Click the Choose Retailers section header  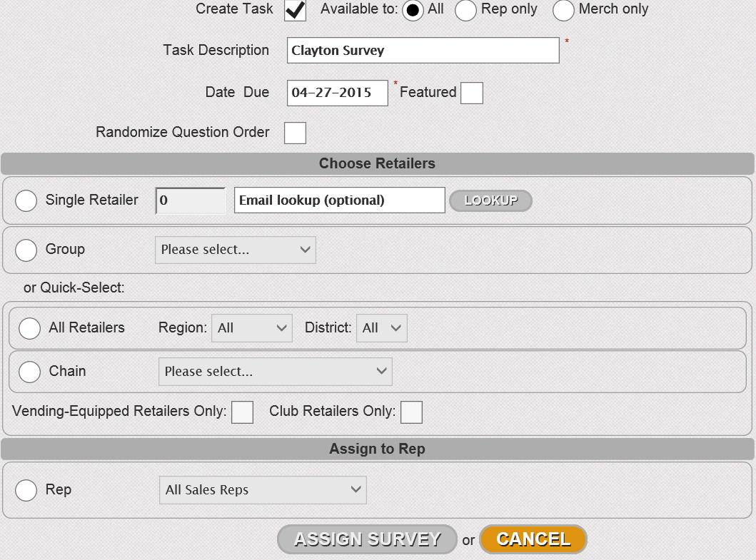pyautogui.click(x=377, y=164)
